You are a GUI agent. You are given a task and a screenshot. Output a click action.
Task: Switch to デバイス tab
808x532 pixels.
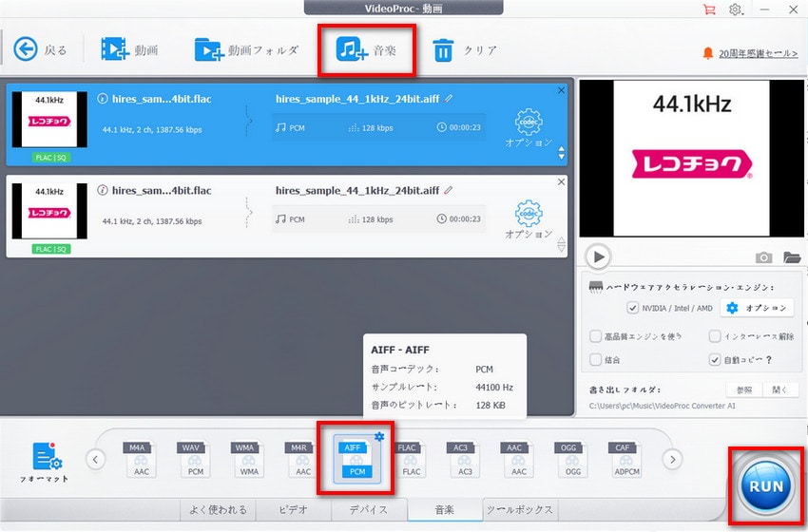[x=369, y=509]
